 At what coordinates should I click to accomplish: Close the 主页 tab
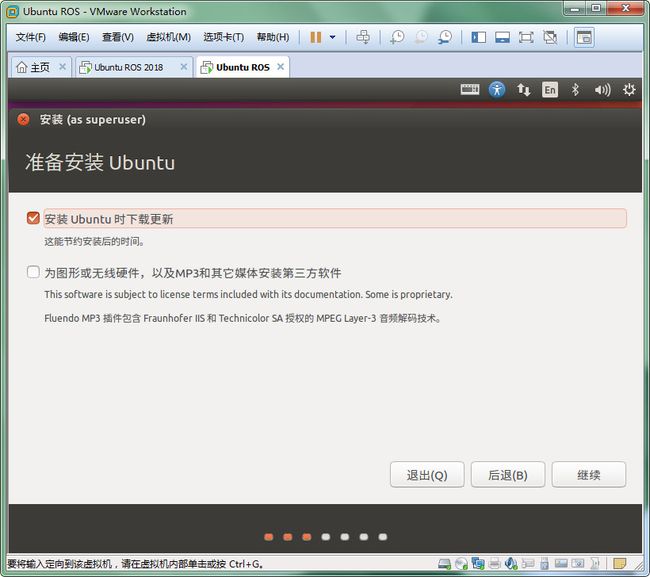(x=62, y=67)
